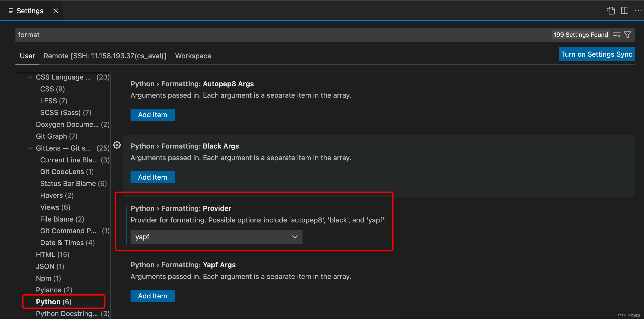Open the Formatting Provider yapf dropdown
The width and height of the screenshot is (644, 319).
tap(216, 237)
